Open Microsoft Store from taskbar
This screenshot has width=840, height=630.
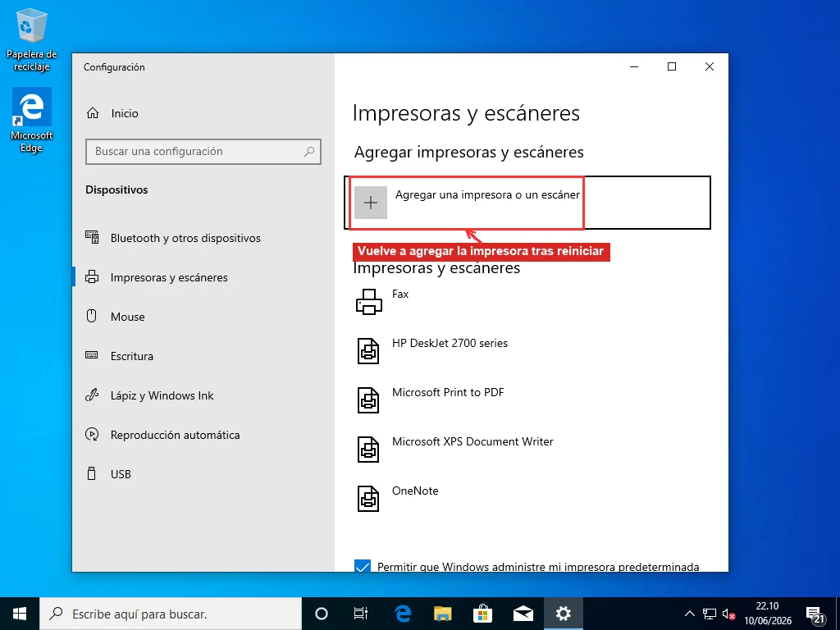tap(482, 614)
